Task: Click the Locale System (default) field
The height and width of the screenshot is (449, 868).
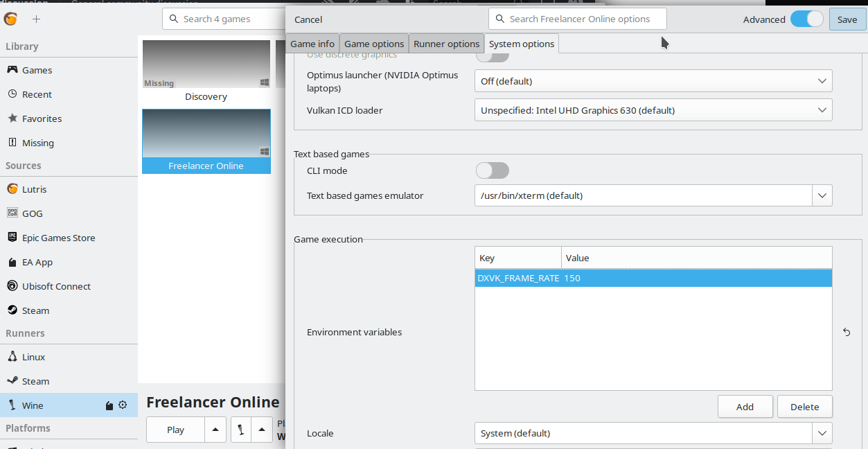Action: (x=644, y=433)
